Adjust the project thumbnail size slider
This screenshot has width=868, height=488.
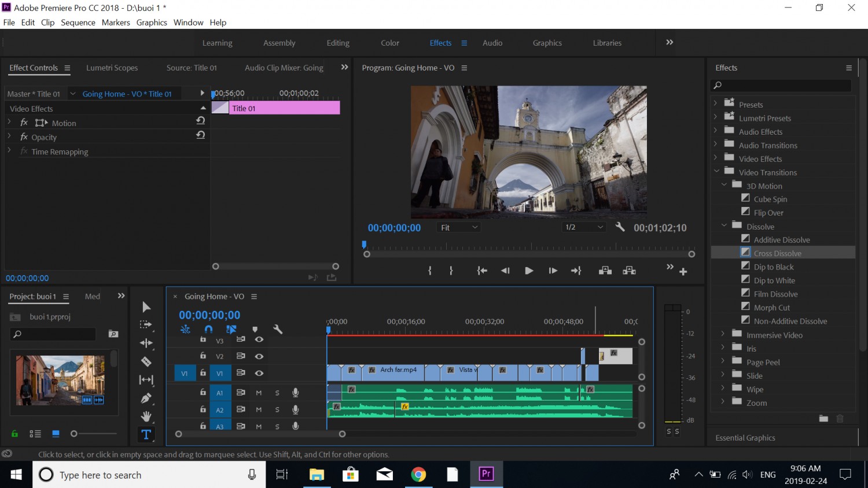click(74, 434)
